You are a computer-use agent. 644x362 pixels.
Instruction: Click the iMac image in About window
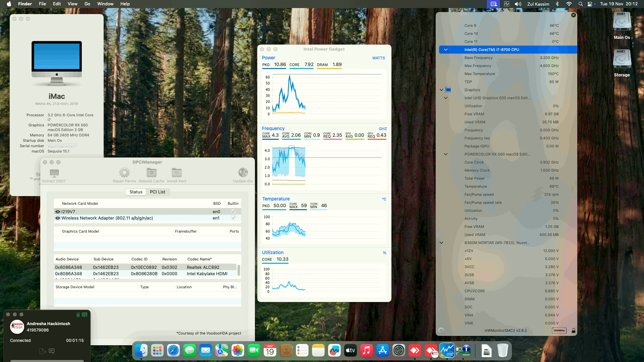coord(57,63)
